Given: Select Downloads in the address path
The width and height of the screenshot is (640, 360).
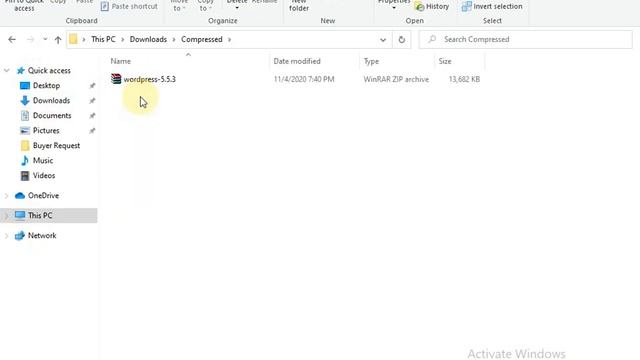Looking at the screenshot, I should 148,39.
